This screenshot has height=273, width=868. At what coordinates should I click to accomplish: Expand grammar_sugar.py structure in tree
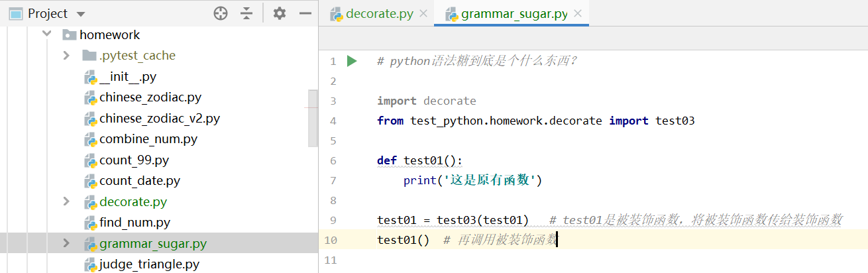click(x=66, y=243)
